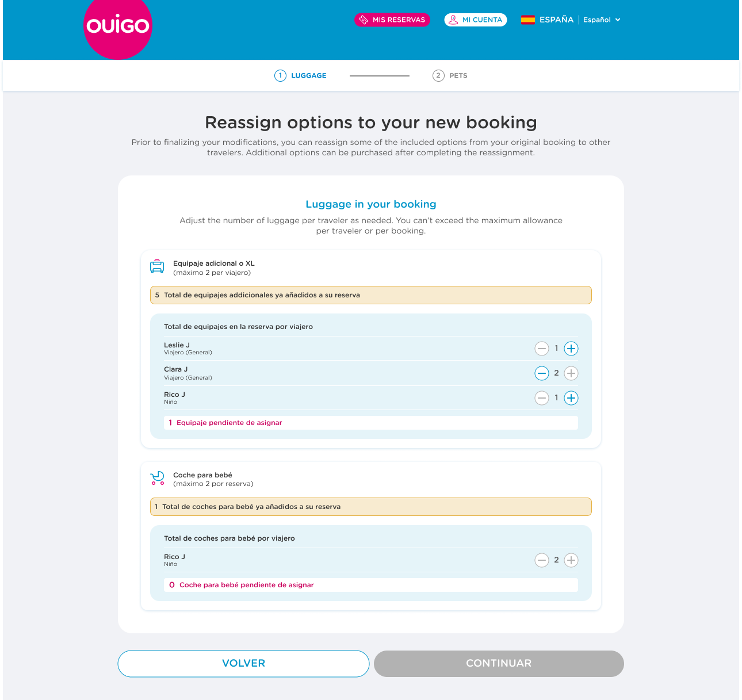Click the Spain flag icon
The height and width of the screenshot is (700, 742).
[528, 20]
